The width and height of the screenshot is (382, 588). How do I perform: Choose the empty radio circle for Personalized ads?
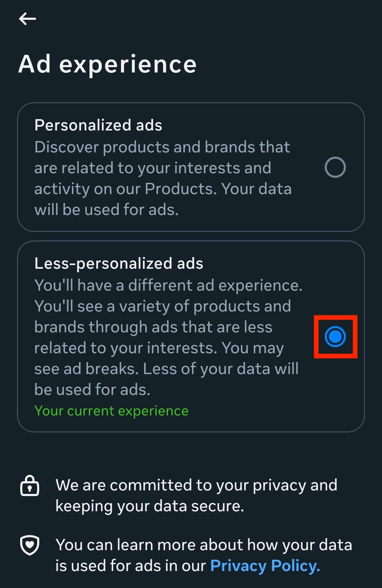(x=335, y=168)
